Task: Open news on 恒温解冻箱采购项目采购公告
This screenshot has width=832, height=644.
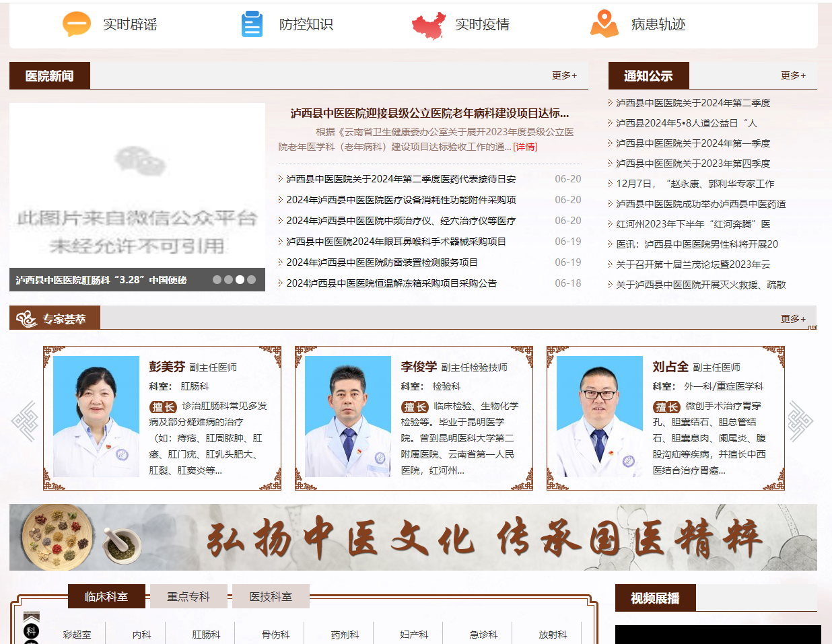Action: tap(392, 283)
